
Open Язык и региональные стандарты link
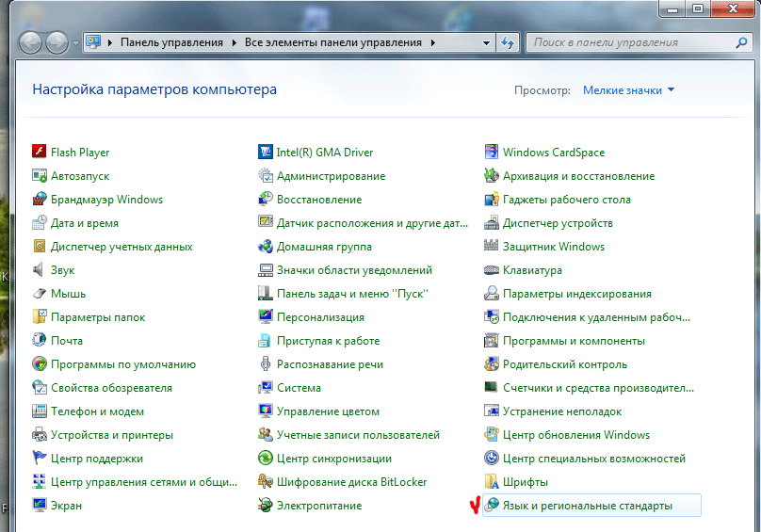[587, 506]
